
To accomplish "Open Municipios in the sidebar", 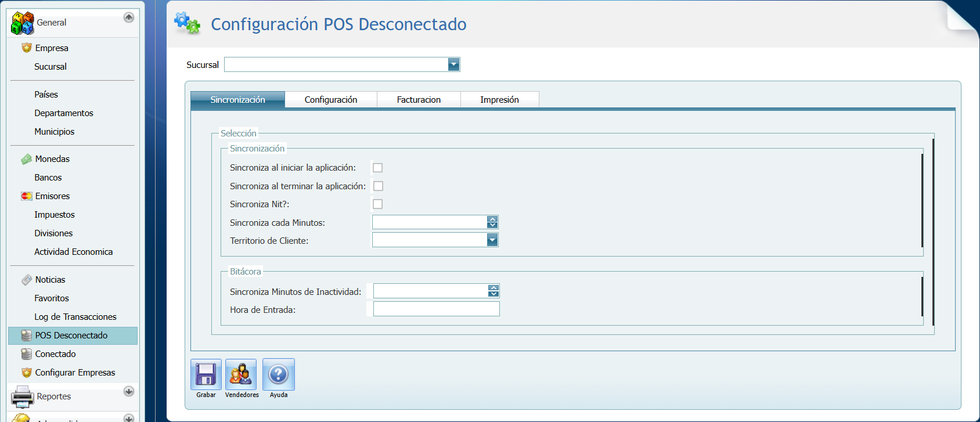I will tap(55, 131).
